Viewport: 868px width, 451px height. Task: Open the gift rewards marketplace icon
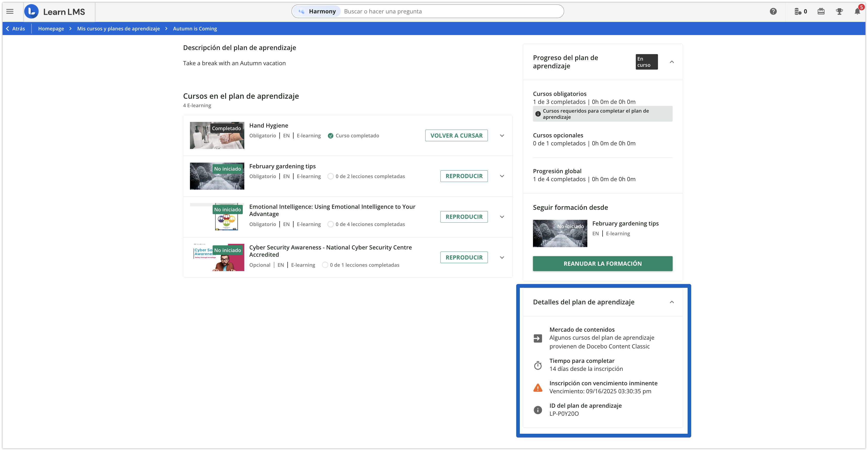(x=821, y=11)
